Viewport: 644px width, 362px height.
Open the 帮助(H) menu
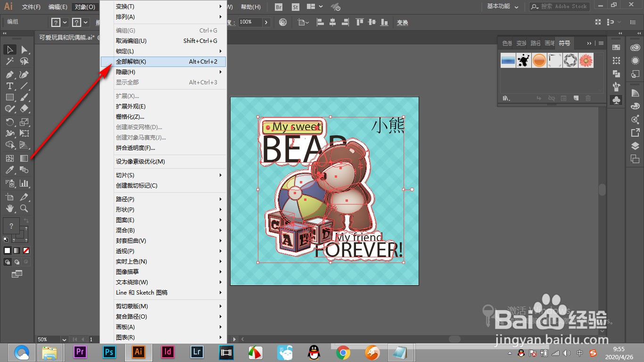point(250,7)
